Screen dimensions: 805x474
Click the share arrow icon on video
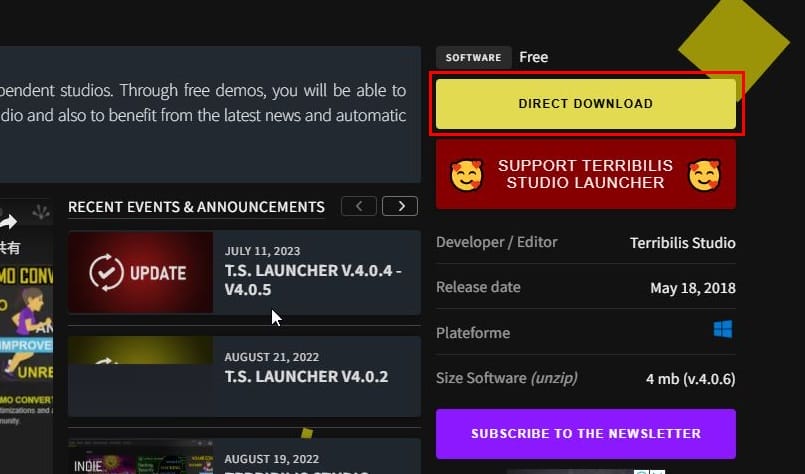point(8,222)
